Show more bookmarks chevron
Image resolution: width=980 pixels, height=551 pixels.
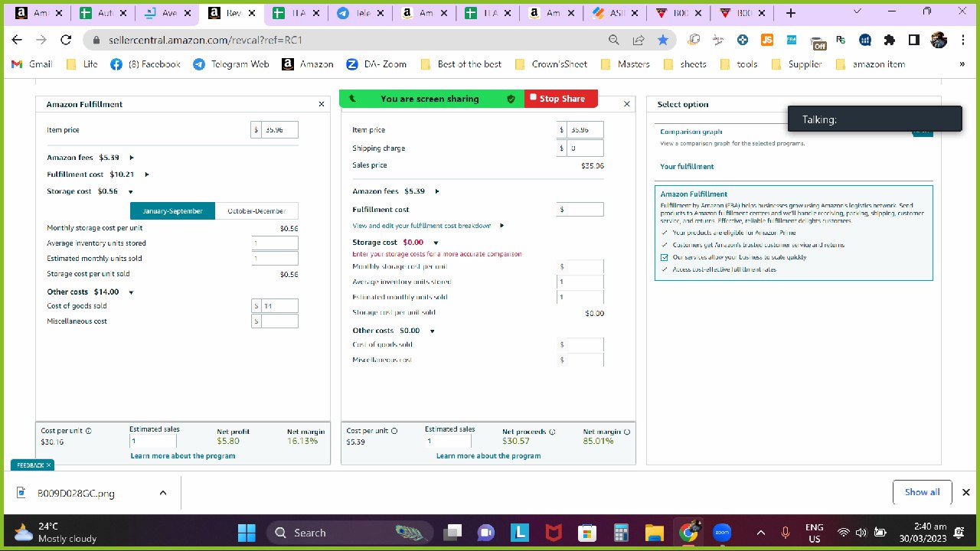[962, 64]
